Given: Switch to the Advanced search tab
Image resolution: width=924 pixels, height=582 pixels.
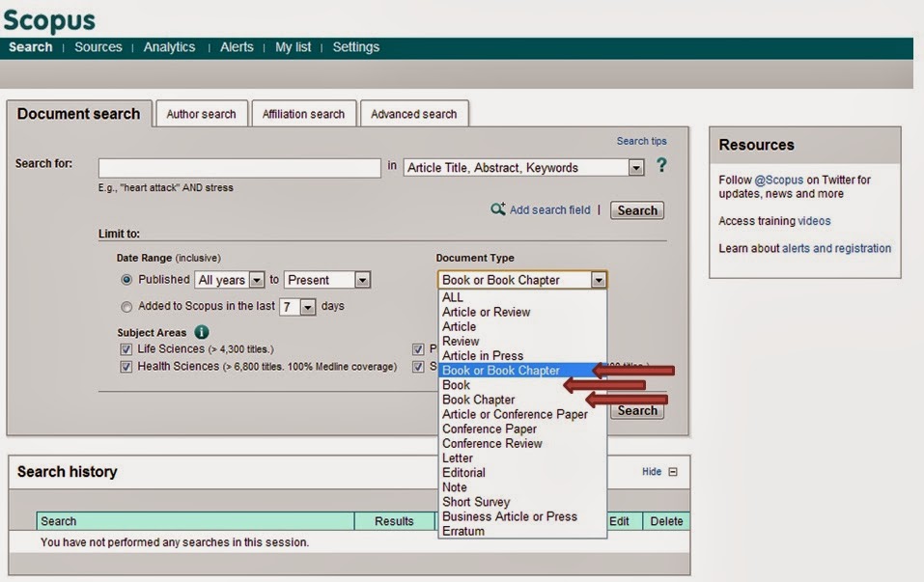Looking at the screenshot, I should pyautogui.click(x=413, y=114).
